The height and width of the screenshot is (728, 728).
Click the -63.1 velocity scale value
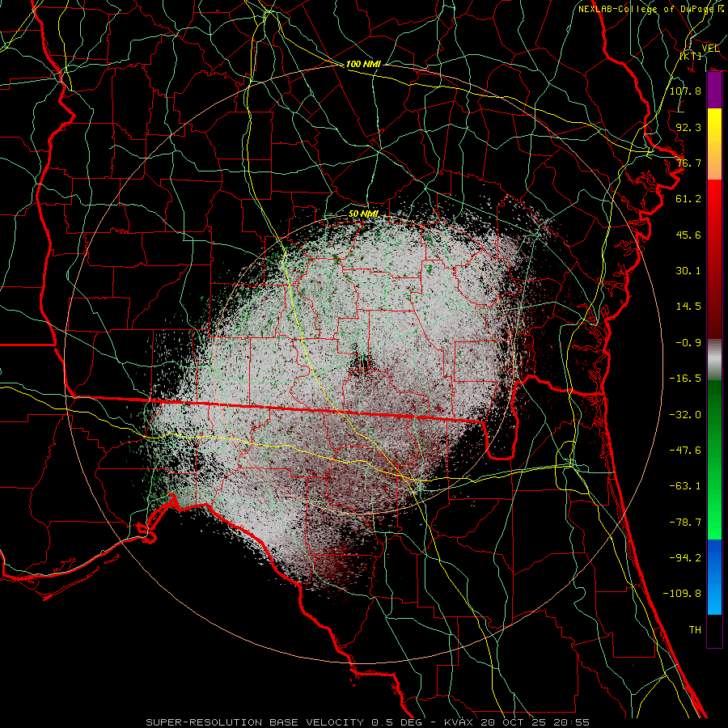(x=685, y=485)
